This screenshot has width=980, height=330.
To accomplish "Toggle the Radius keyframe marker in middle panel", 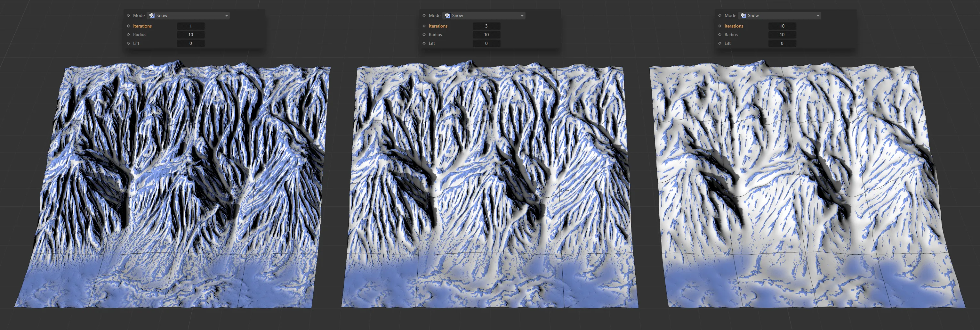I will (x=424, y=35).
